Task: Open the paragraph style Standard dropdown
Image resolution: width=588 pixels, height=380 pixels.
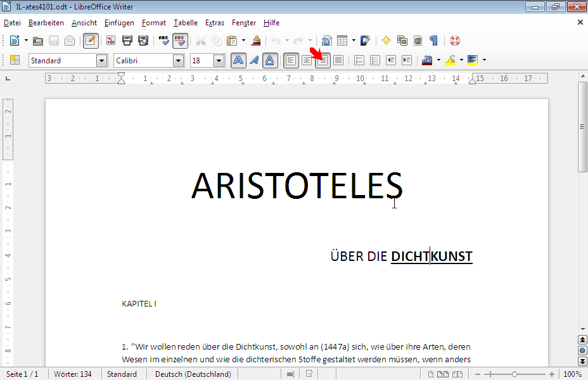Action: (x=101, y=60)
